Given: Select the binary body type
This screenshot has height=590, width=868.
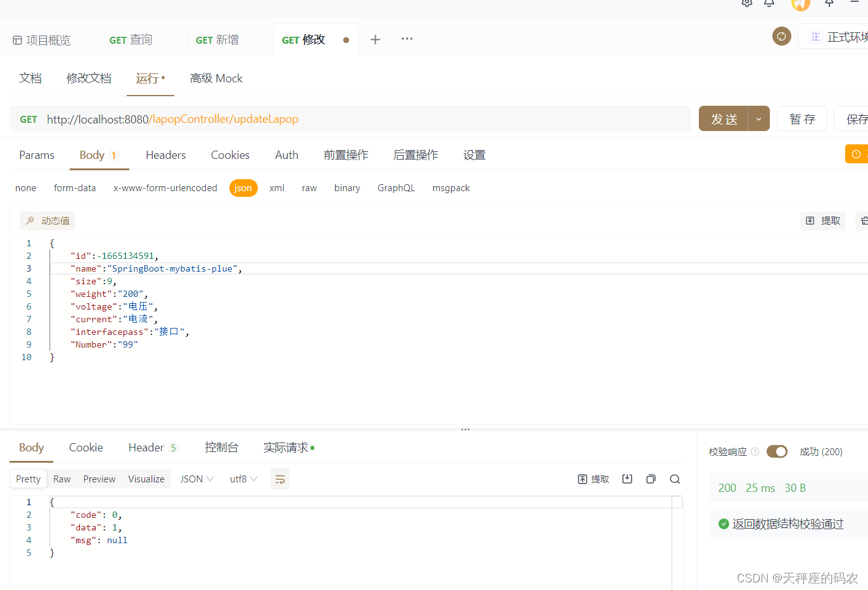Looking at the screenshot, I should click(347, 188).
